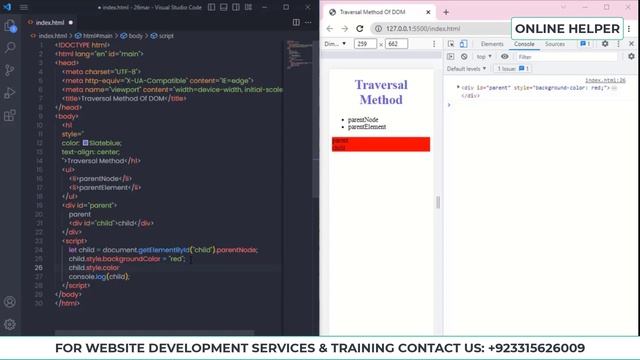Clear the console
The image size is (640, 360).
pyautogui.click(x=464, y=57)
